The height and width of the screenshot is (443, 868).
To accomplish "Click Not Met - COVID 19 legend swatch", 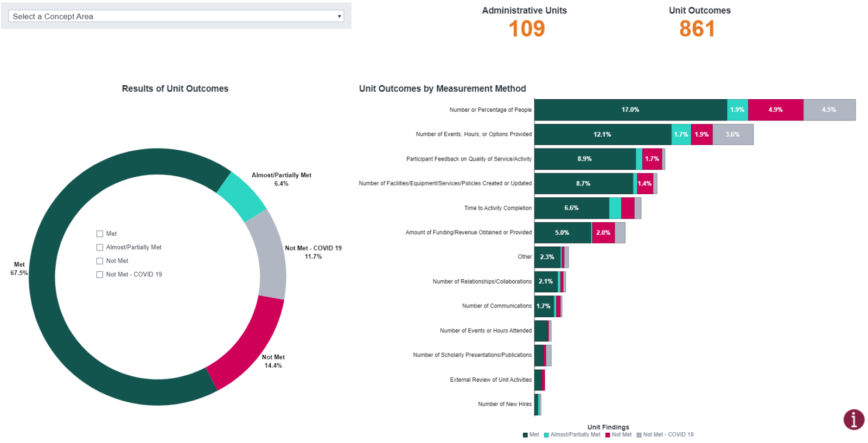I will click(x=639, y=435).
